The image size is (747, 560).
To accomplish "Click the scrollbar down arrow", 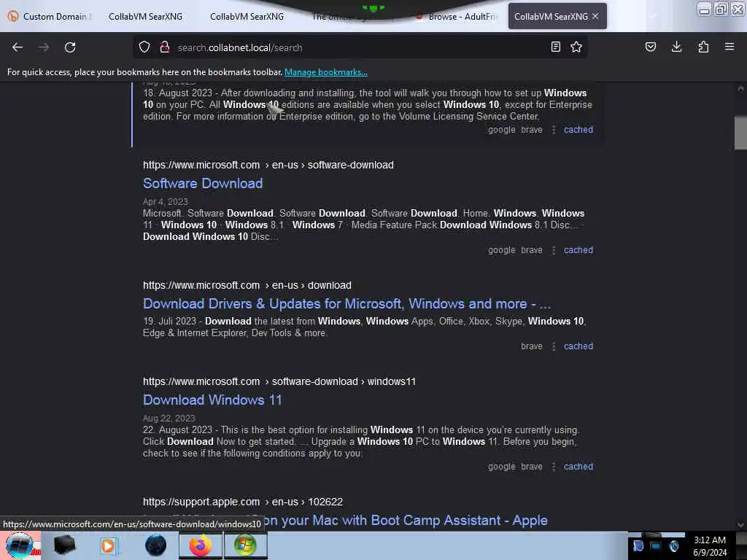I will (740, 525).
